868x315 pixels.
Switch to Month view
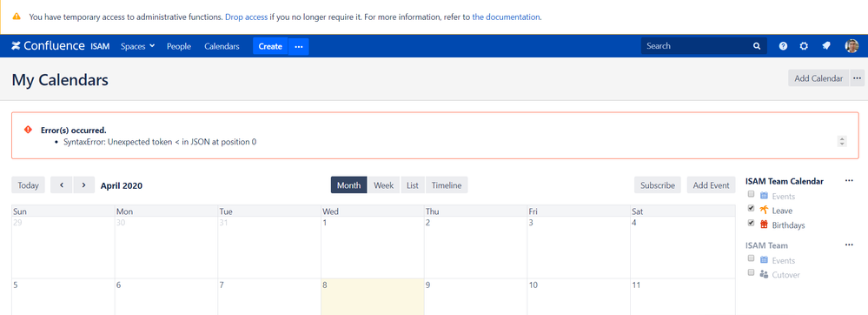click(x=348, y=185)
